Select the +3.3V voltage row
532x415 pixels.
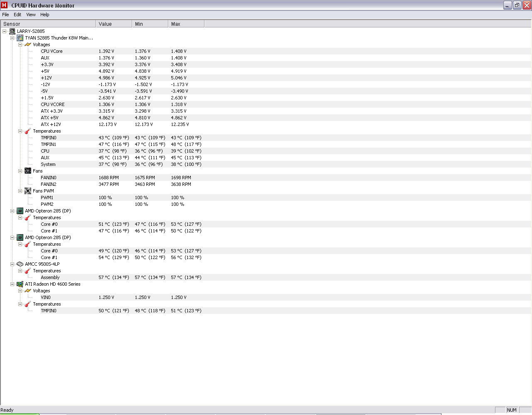[x=266, y=64]
